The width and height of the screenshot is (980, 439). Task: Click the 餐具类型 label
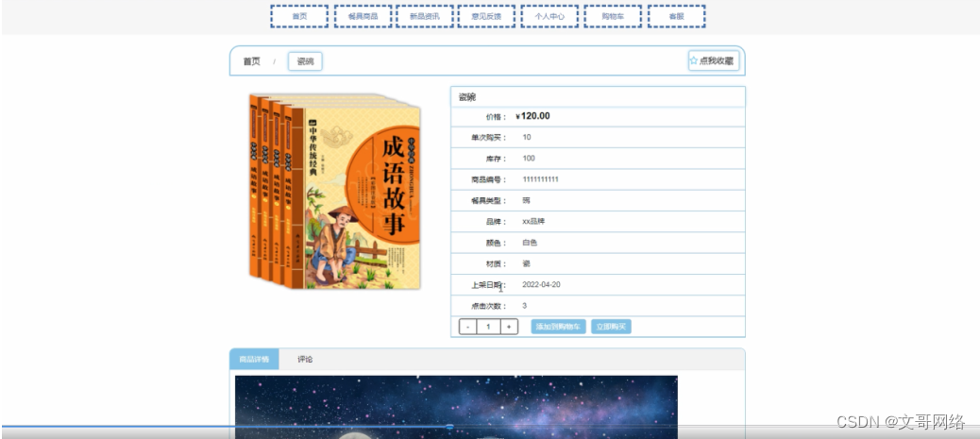coord(489,201)
